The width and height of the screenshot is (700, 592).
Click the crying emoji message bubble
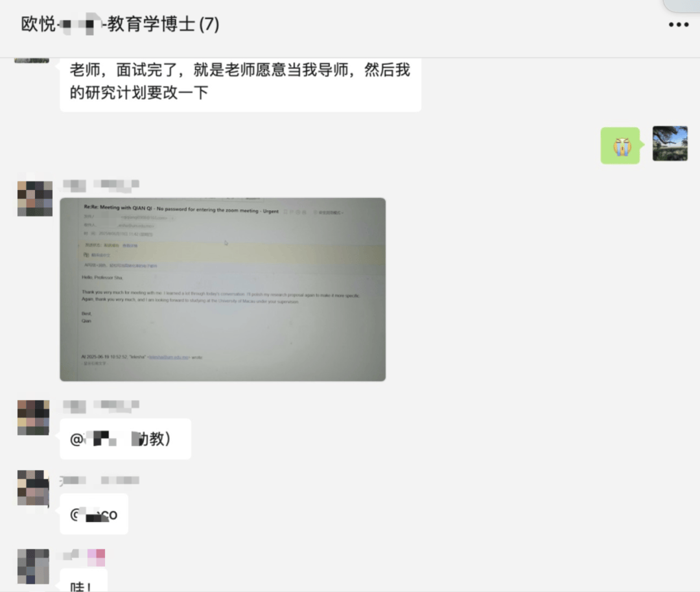pyautogui.click(x=620, y=145)
